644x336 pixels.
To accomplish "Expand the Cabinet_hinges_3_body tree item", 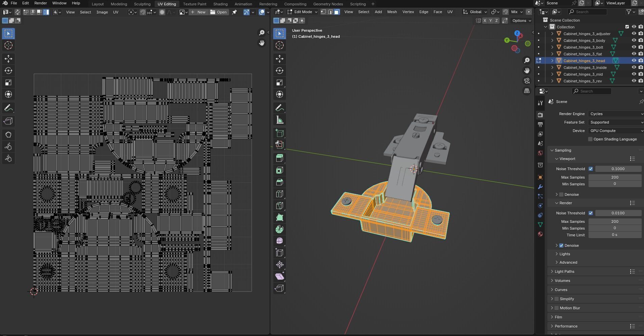I will 552,41.
